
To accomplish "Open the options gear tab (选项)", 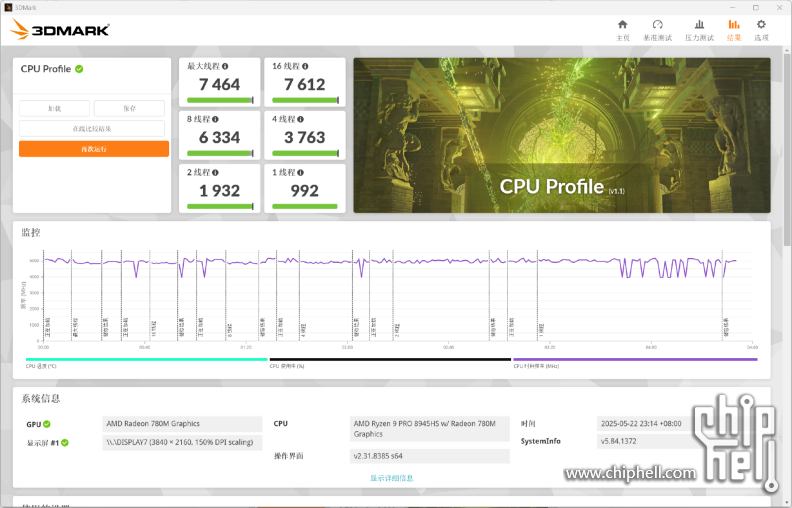I will click(761, 31).
